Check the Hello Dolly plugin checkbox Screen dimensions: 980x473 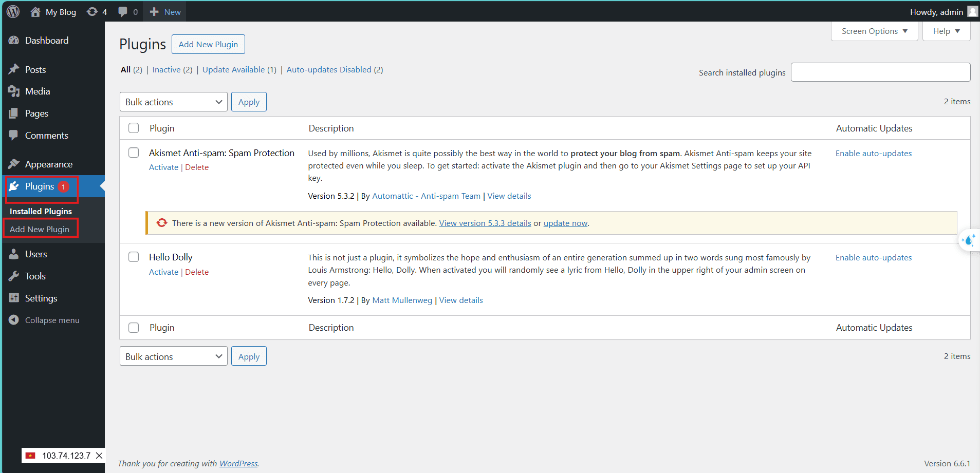134,257
